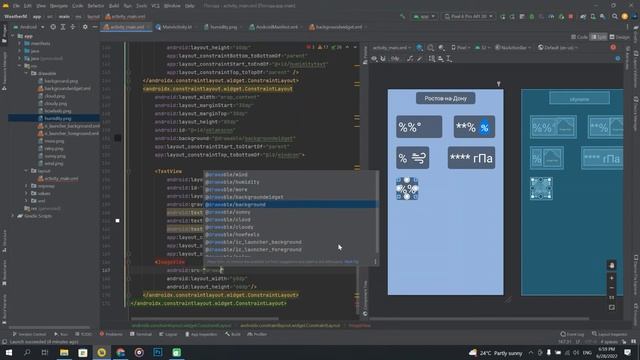640x360 pixels.
Task: Open the Pixel 6 Pro device dropdown
Action: point(469,16)
